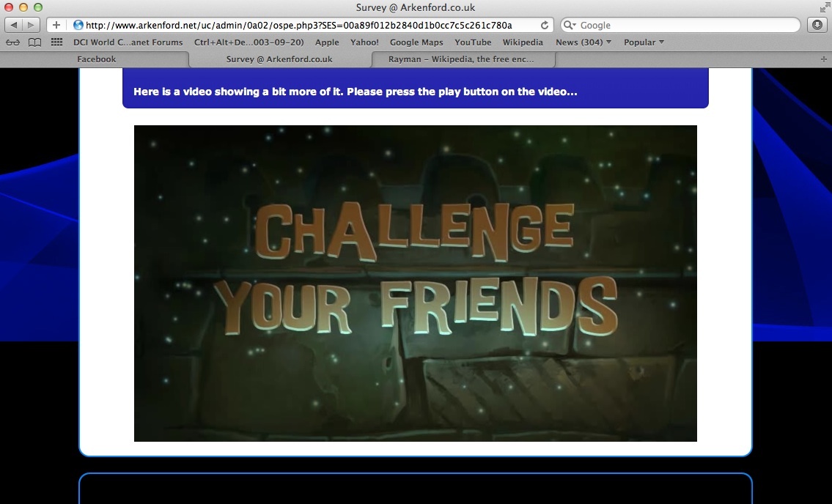Viewport: 832px width, 504px height.
Task: Open the Google Maps bookmark
Action: point(416,42)
